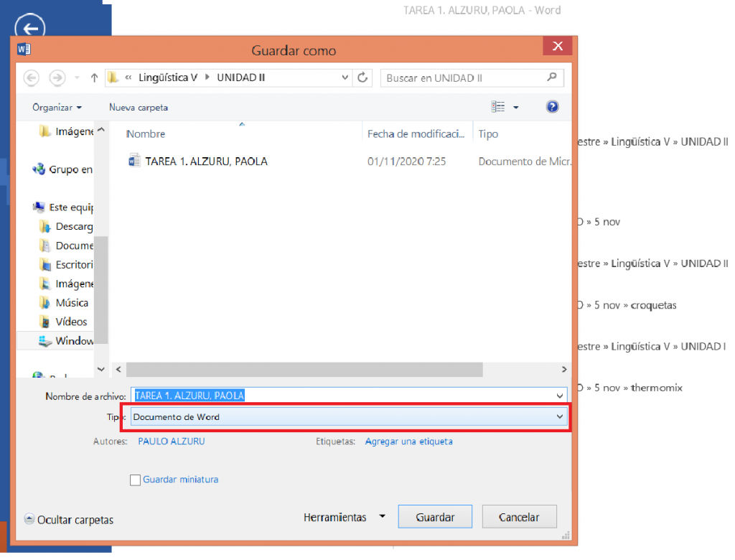Screen dimensions: 735x560
Task: Open Help via the question mark icon
Action: point(552,106)
